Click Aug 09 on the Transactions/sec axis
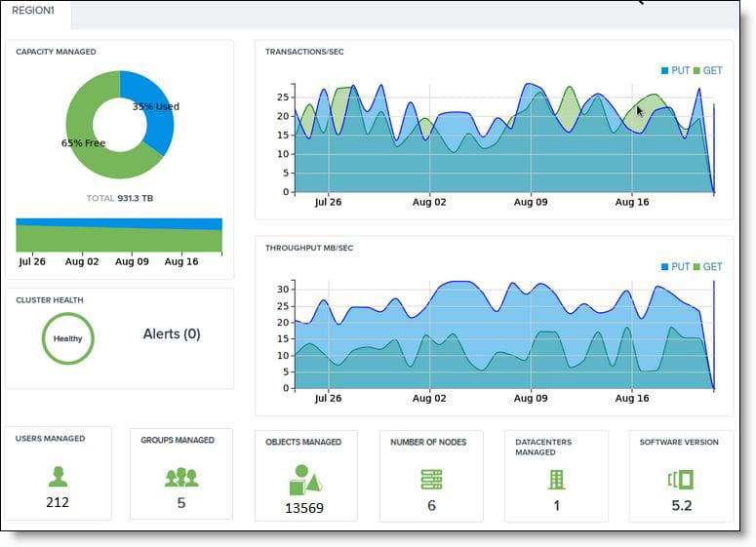 (531, 202)
